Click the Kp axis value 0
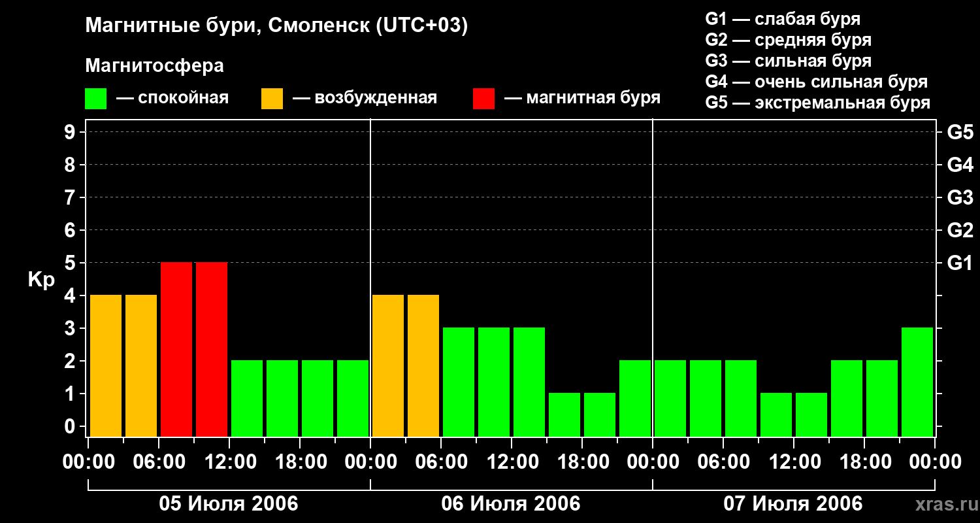The height and width of the screenshot is (523, 980). (x=71, y=426)
